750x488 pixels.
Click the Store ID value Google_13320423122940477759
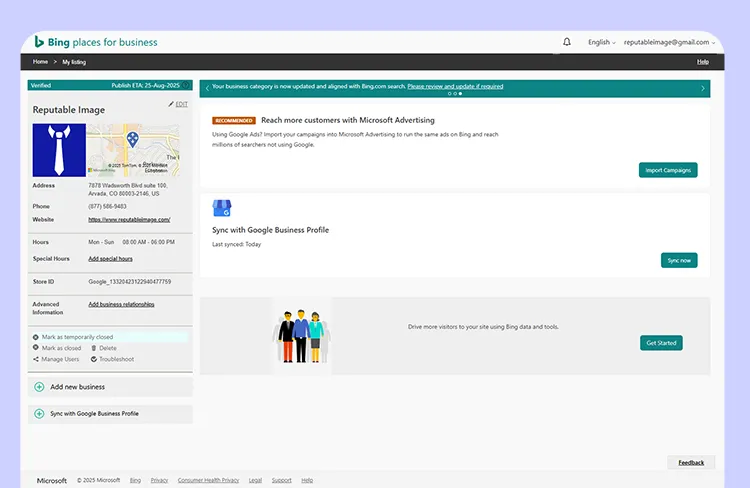coord(130,282)
